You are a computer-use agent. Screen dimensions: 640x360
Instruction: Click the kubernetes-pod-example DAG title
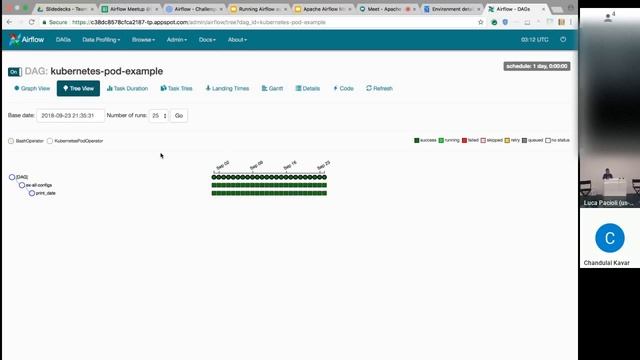coord(107,71)
